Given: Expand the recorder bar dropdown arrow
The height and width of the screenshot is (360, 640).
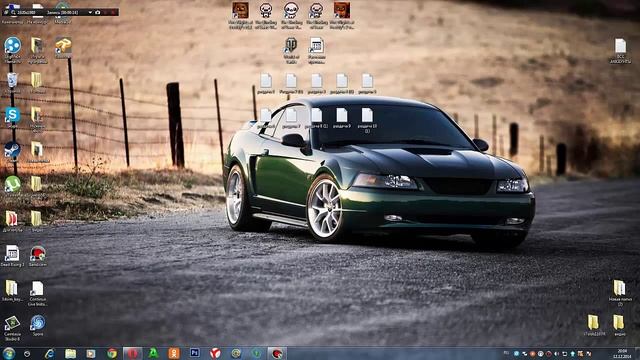Looking at the screenshot, I should 90,13.
